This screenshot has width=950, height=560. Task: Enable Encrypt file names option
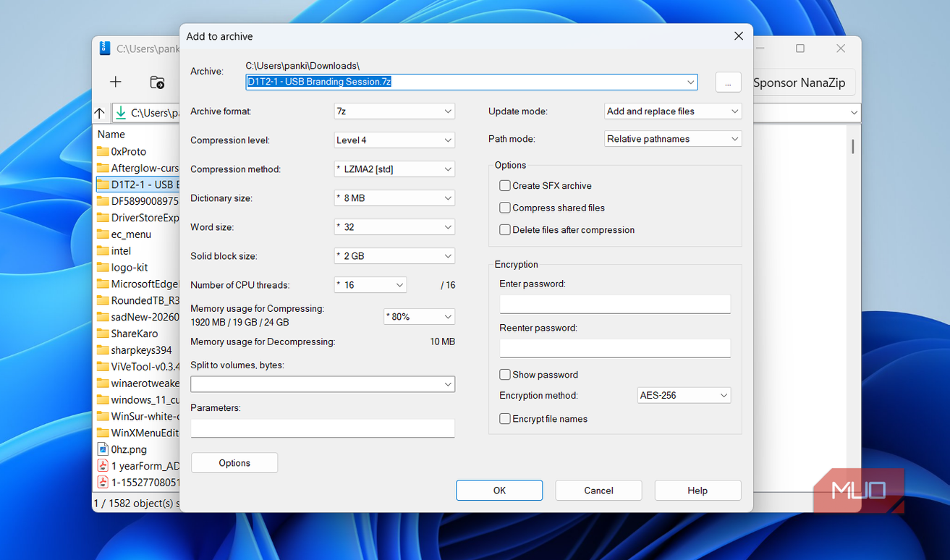[x=505, y=419]
